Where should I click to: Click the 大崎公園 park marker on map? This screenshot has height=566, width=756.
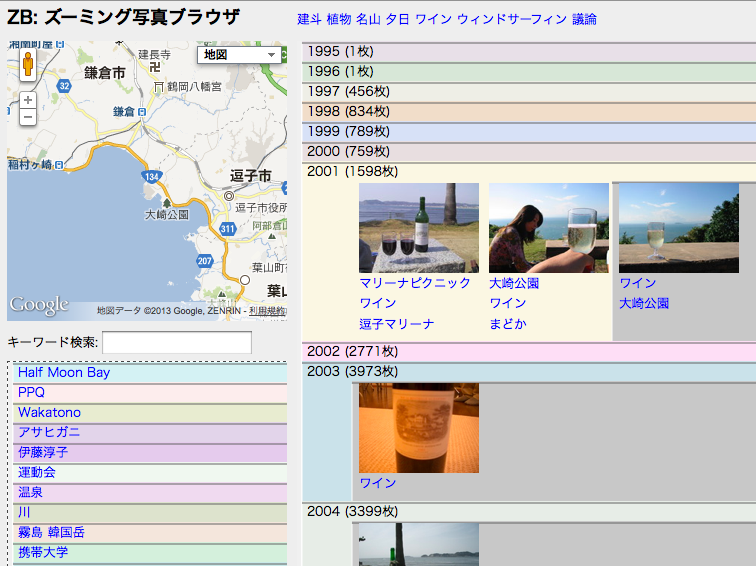[x=167, y=203]
